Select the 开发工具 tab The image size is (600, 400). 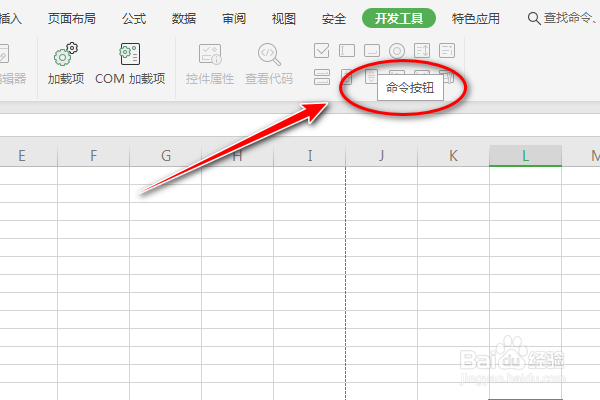pyautogui.click(x=399, y=18)
